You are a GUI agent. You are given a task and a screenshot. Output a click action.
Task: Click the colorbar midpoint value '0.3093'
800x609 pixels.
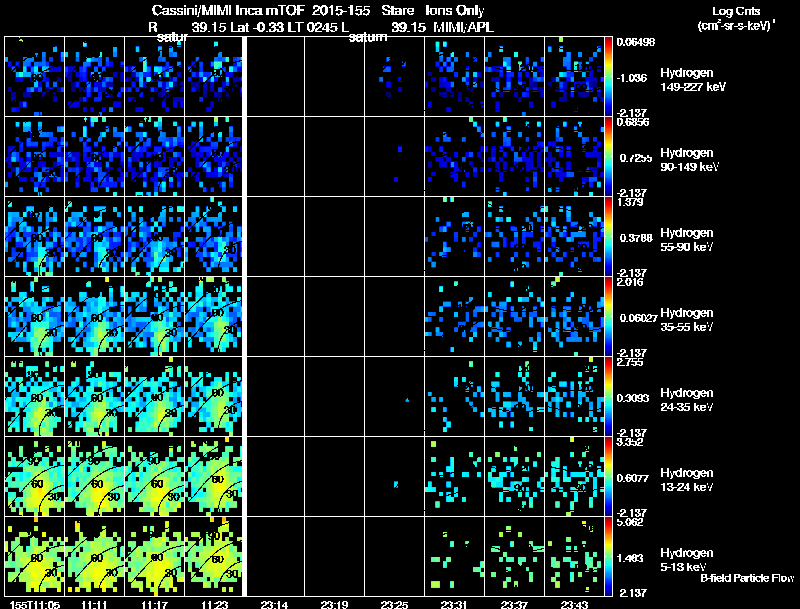point(633,398)
